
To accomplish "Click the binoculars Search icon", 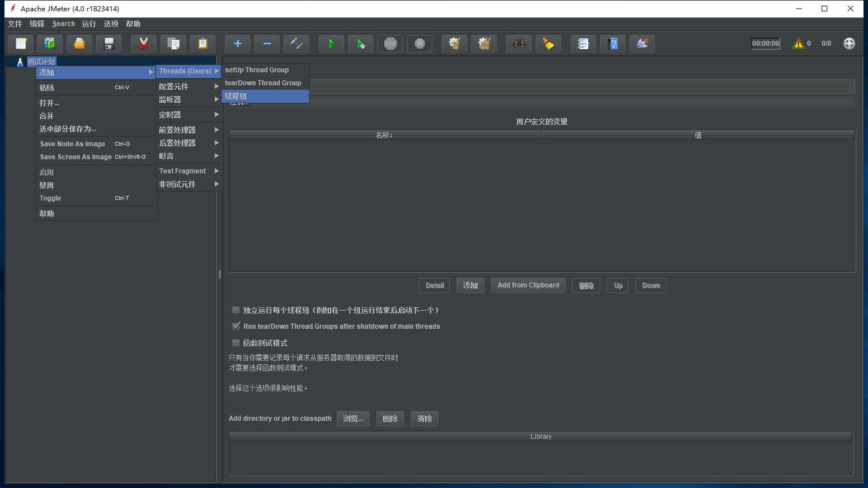I will click(519, 43).
